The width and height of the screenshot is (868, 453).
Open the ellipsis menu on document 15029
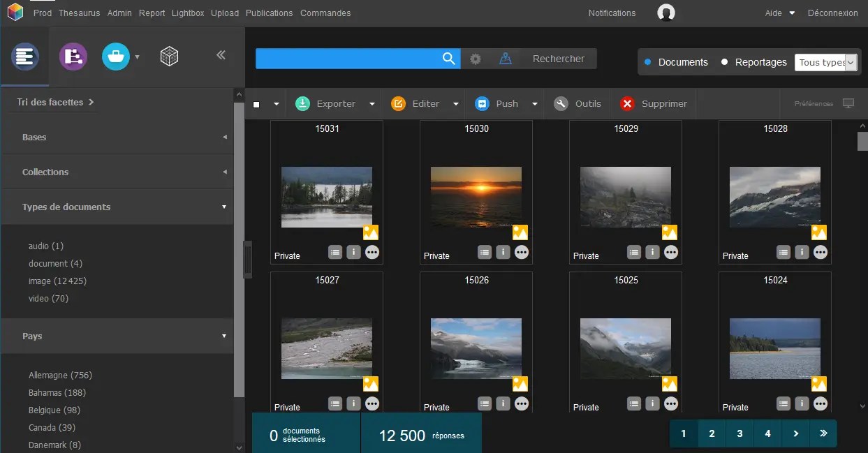click(x=671, y=252)
